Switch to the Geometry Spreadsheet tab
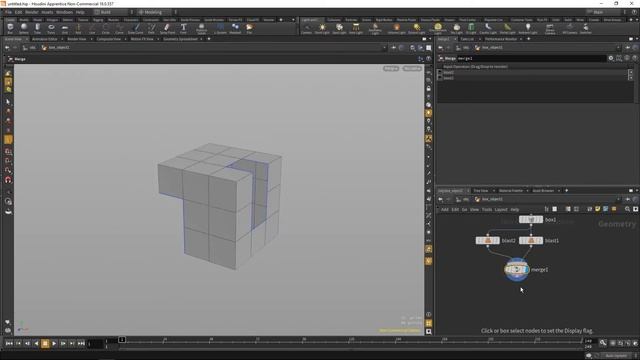The height and width of the screenshot is (360, 640). 180,39
